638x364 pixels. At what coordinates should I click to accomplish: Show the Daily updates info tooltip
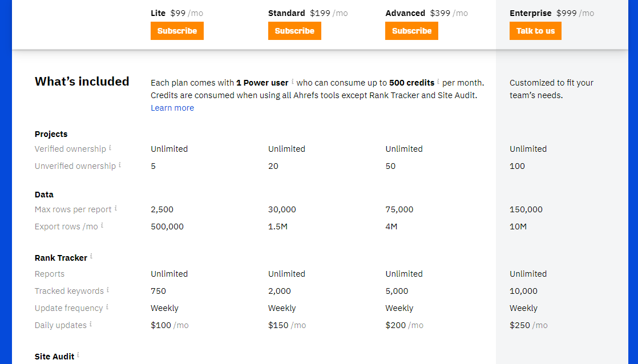pyautogui.click(x=91, y=324)
